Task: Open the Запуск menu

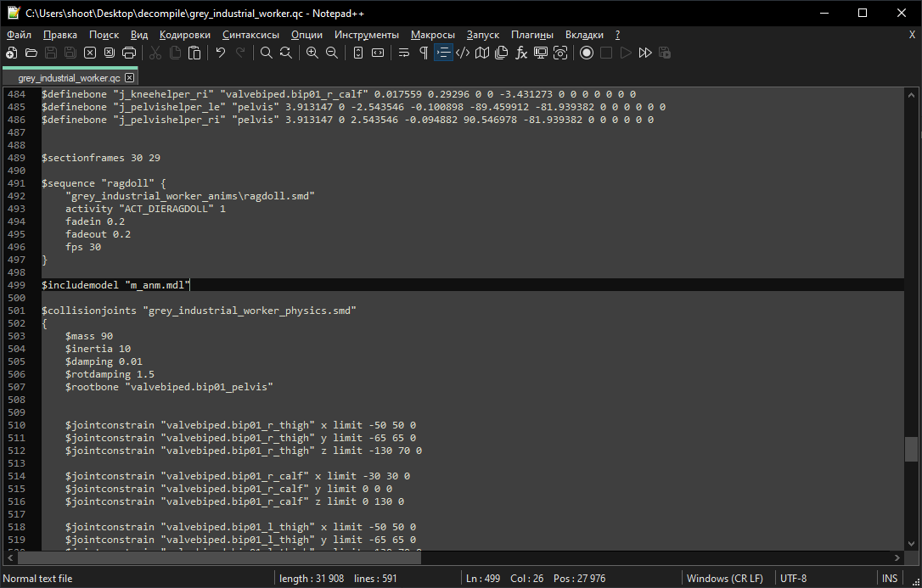Action: pyautogui.click(x=483, y=36)
